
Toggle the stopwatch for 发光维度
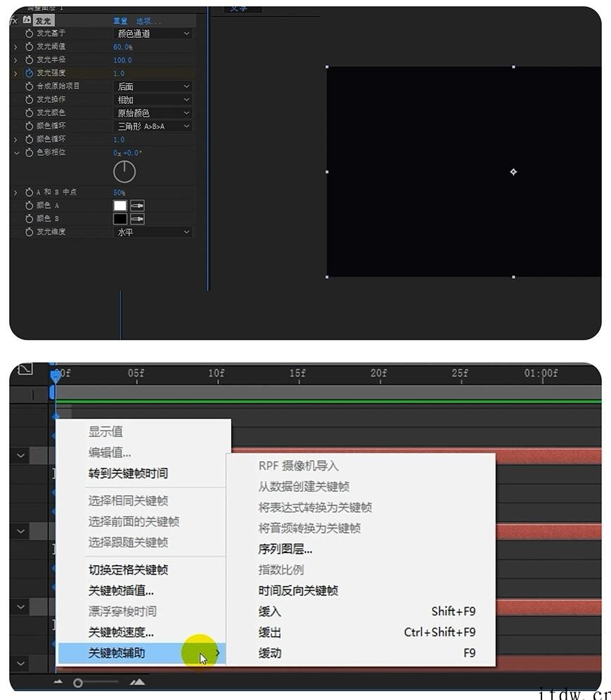point(29,232)
